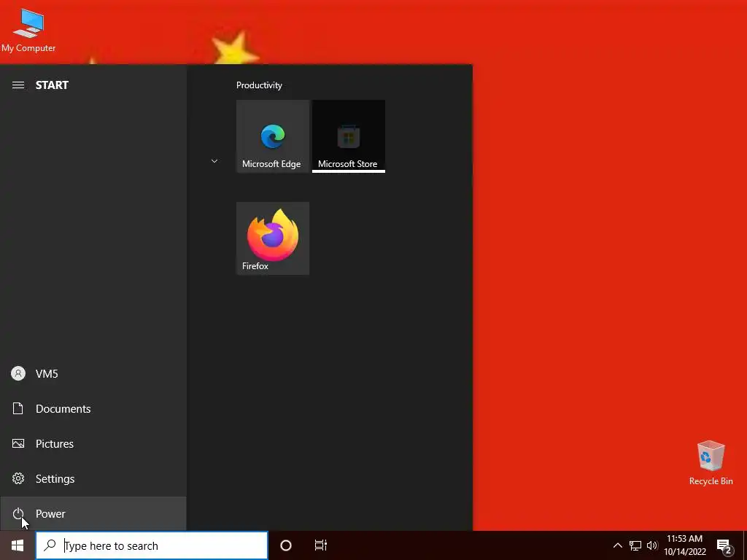Open the VM5 user account menu
The image size is (747, 560).
93,374
